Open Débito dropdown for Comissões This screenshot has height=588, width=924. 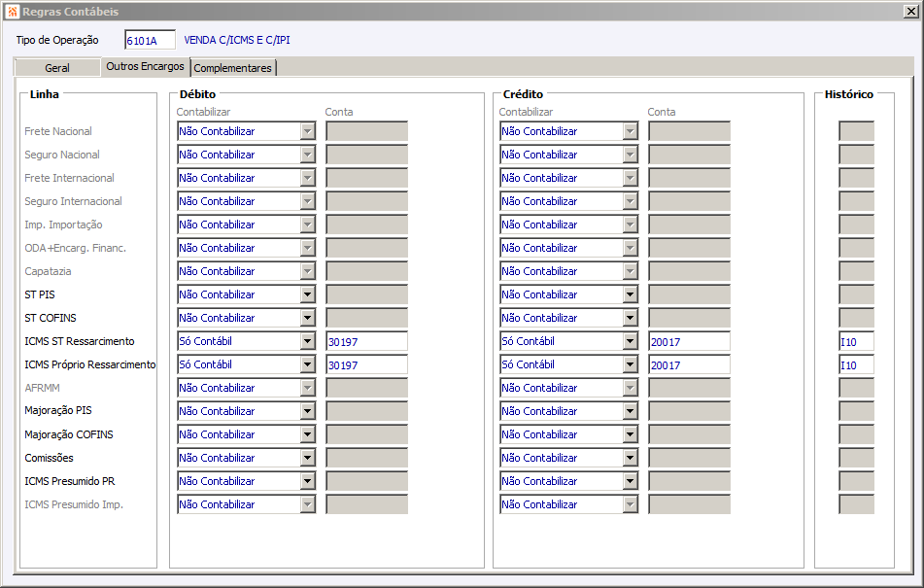(308, 458)
